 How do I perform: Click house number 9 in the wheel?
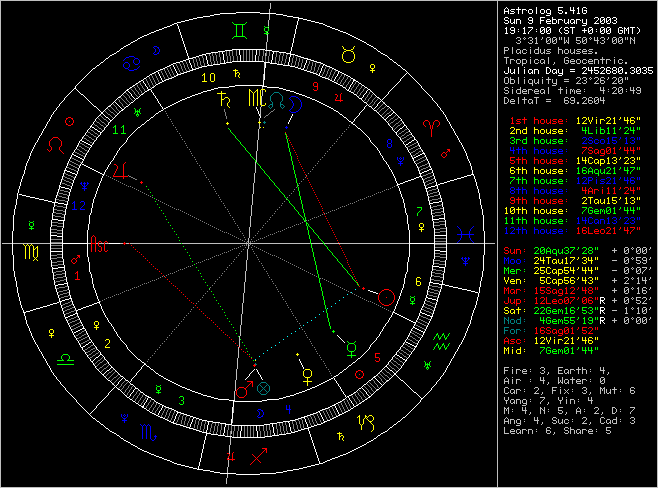[316, 87]
